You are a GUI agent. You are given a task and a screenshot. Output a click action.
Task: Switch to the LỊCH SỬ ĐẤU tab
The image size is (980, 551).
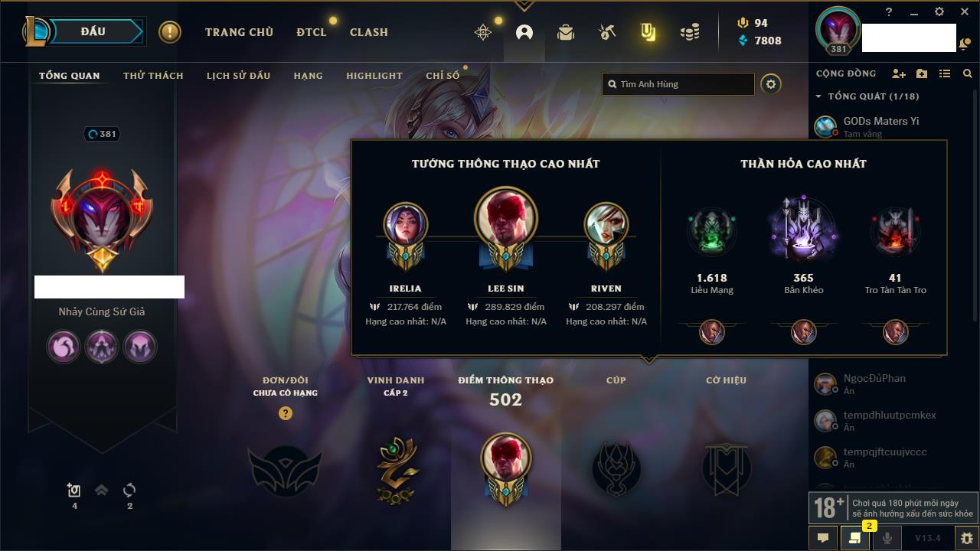(238, 76)
